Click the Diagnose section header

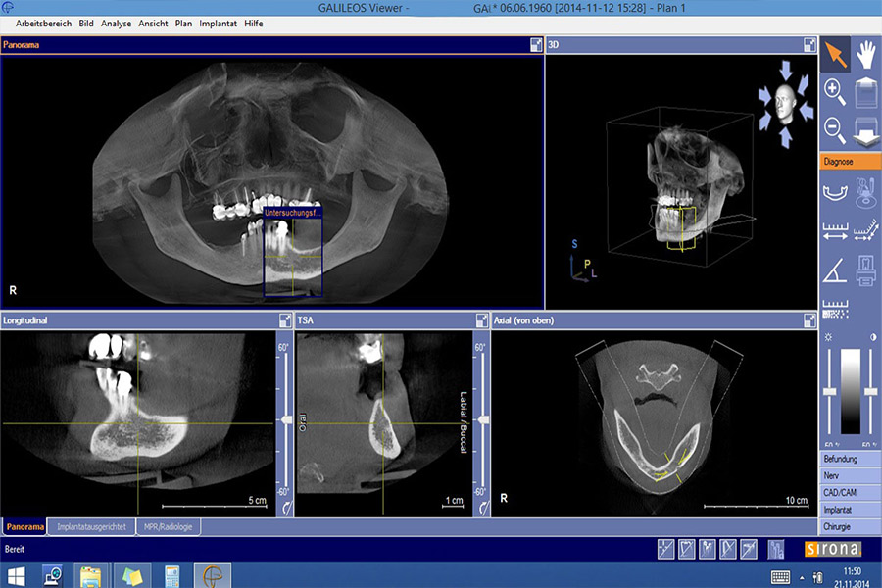coord(850,162)
